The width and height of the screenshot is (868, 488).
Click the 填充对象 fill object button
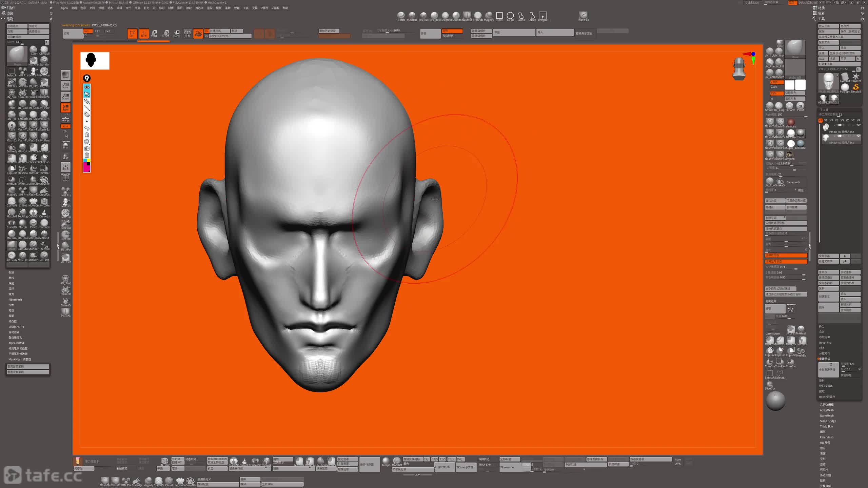pos(795,99)
